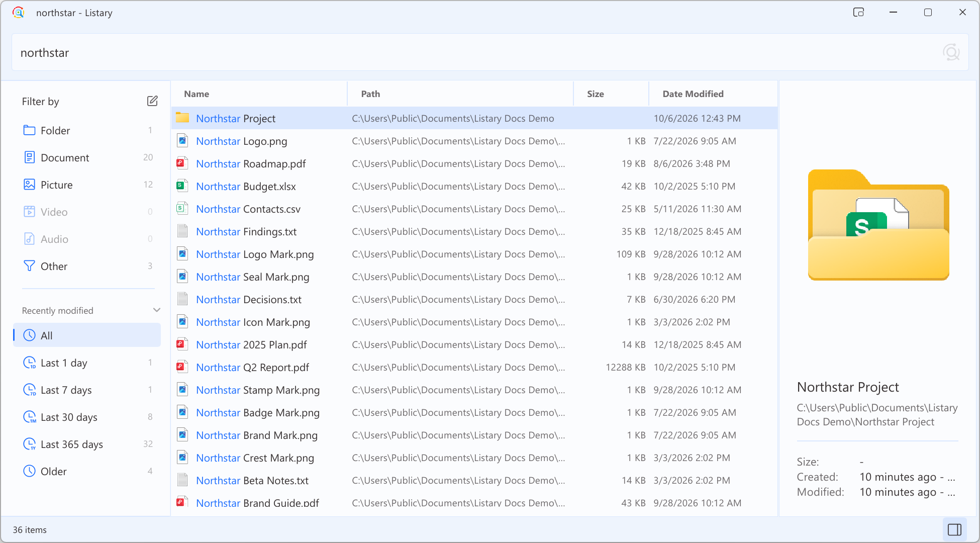The height and width of the screenshot is (543, 980).
Task: Collapse the Recently modified section chevron
Action: coord(156,310)
